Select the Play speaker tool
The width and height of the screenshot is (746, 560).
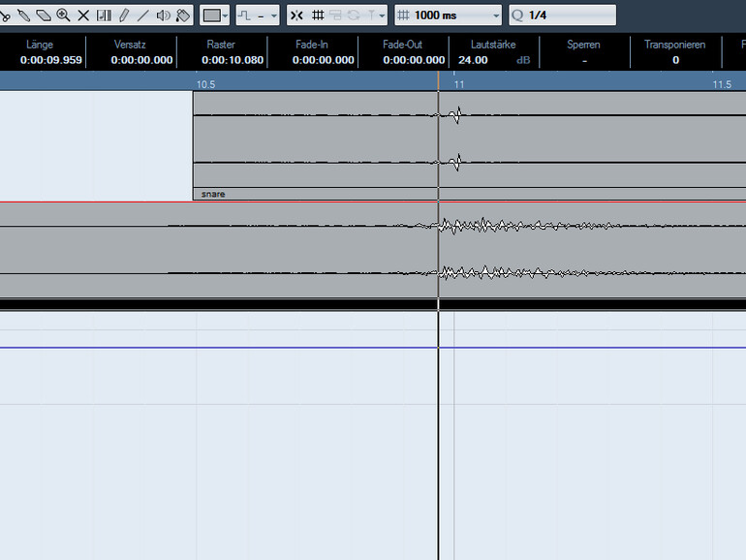163,16
